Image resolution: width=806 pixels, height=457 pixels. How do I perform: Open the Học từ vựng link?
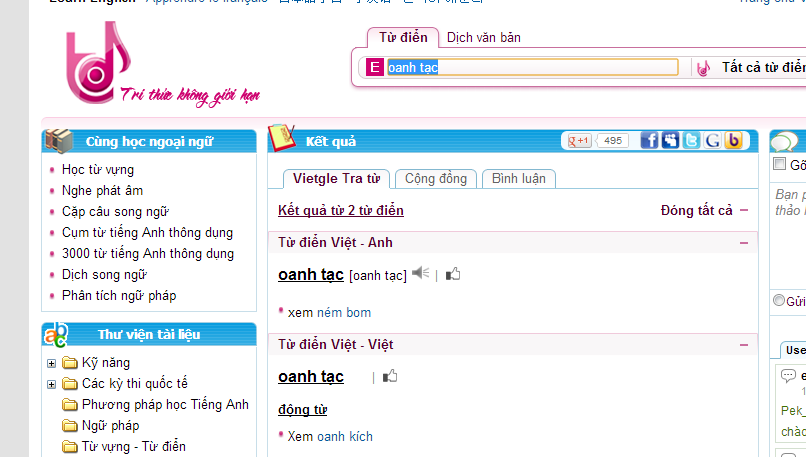coord(98,170)
